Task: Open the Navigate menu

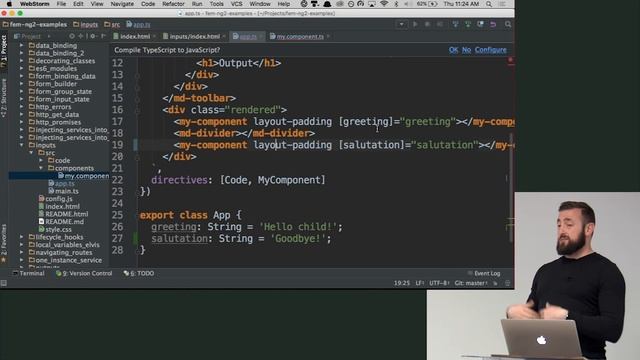Action: (x=122, y=4)
